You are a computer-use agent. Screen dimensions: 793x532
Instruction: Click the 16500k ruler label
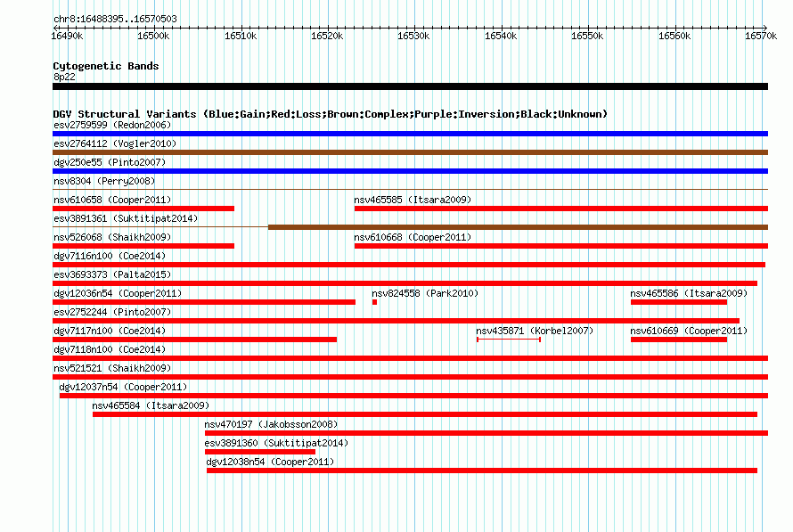pyautogui.click(x=153, y=36)
